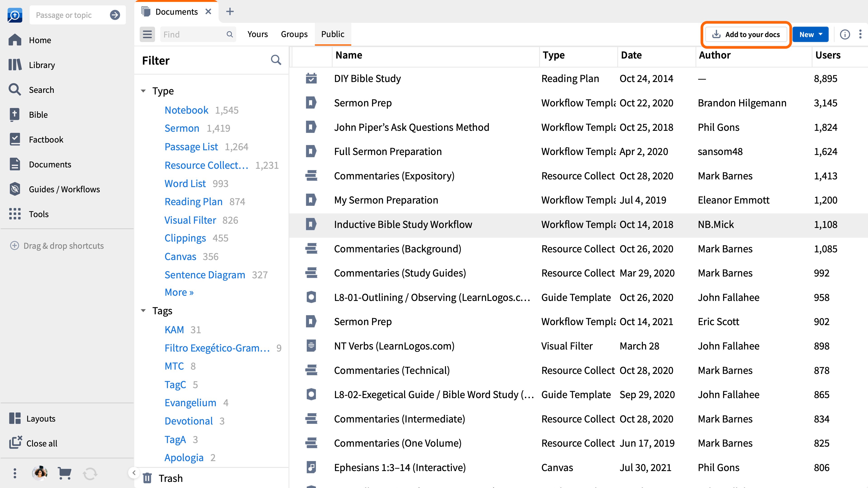The image size is (868, 488).
Task: Expand More types link
Action: [x=179, y=292]
